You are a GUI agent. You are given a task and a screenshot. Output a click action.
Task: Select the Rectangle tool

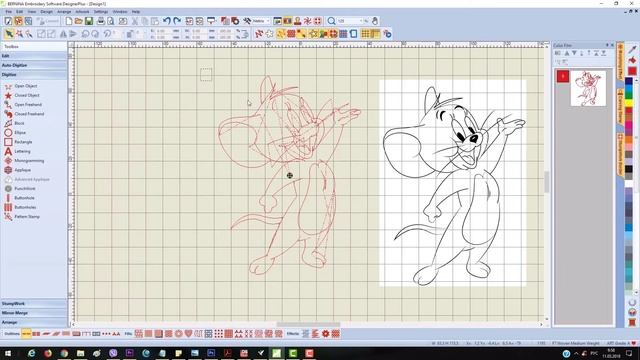[18, 142]
